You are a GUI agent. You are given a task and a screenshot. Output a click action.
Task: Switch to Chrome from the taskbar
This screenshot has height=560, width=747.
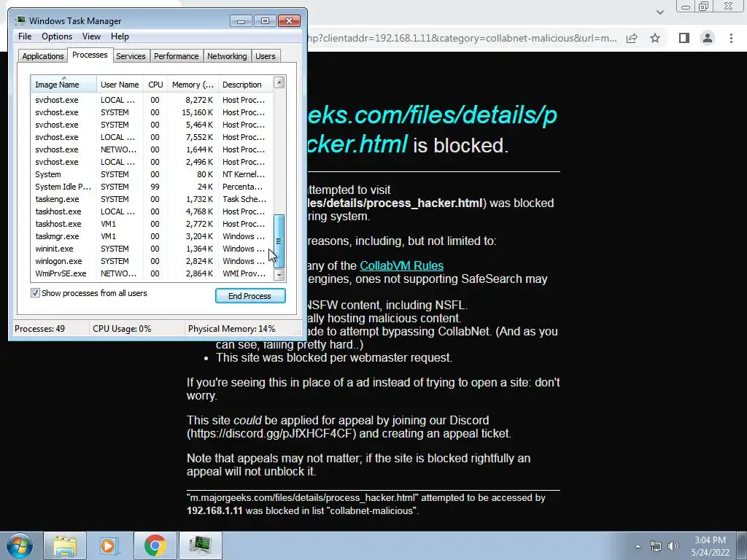tap(155, 545)
